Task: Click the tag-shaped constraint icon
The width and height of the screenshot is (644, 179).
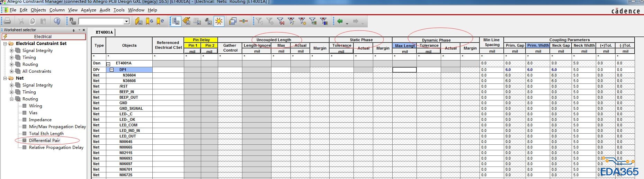Action: coord(187,21)
